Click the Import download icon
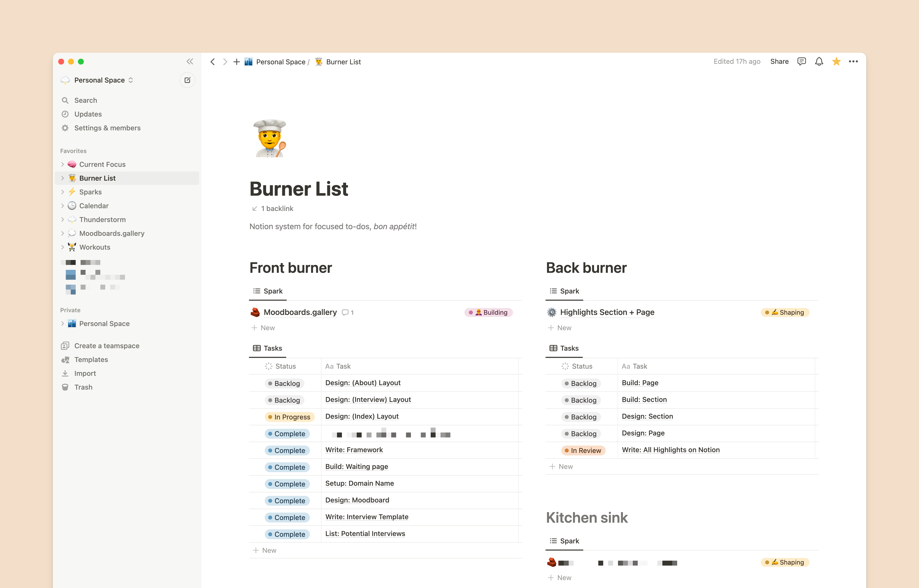This screenshot has height=588, width=919. (65, 373)
